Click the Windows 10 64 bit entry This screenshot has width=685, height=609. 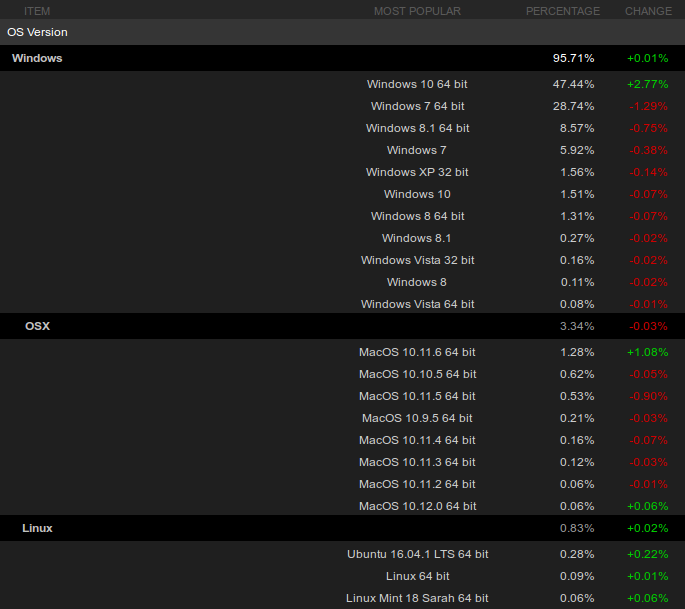click(x=417, y=84)
